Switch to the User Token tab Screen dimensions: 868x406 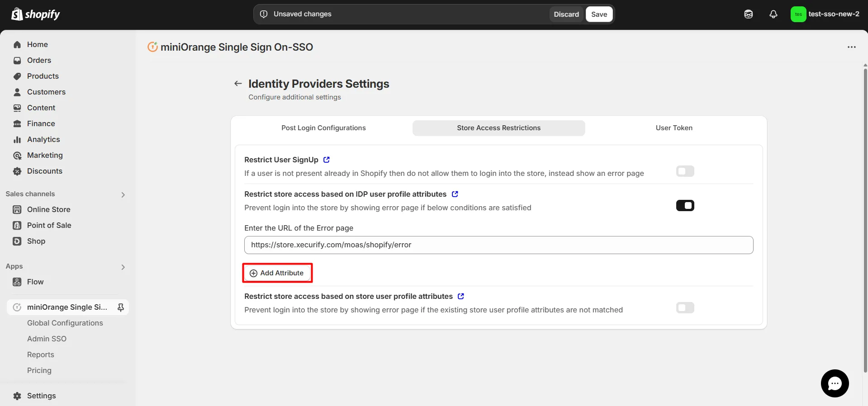coord(674,128)
